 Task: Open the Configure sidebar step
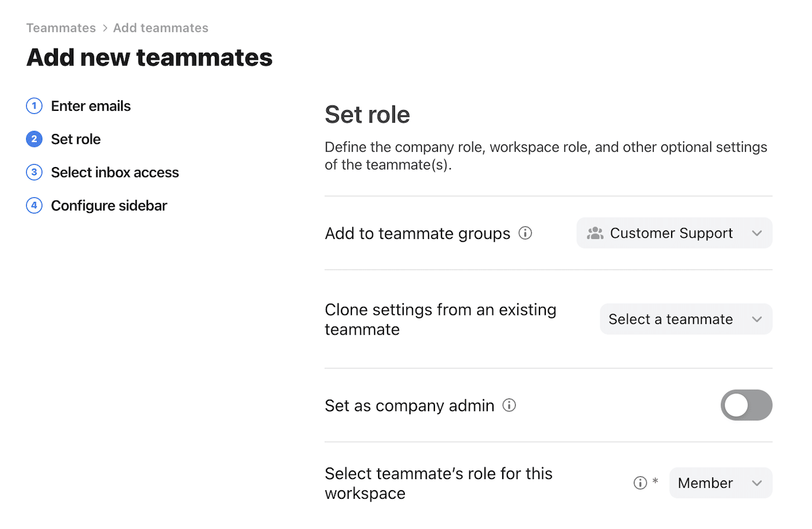(108, 205)
